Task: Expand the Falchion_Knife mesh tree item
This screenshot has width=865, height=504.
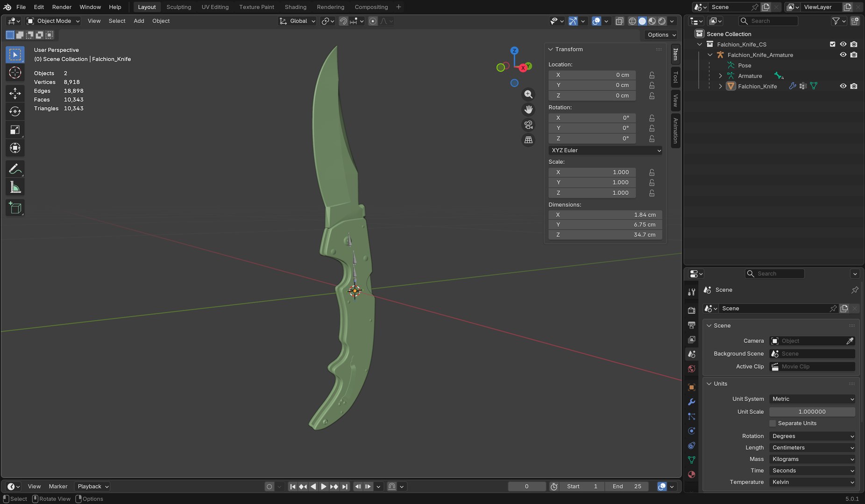Action: (720, 86)
